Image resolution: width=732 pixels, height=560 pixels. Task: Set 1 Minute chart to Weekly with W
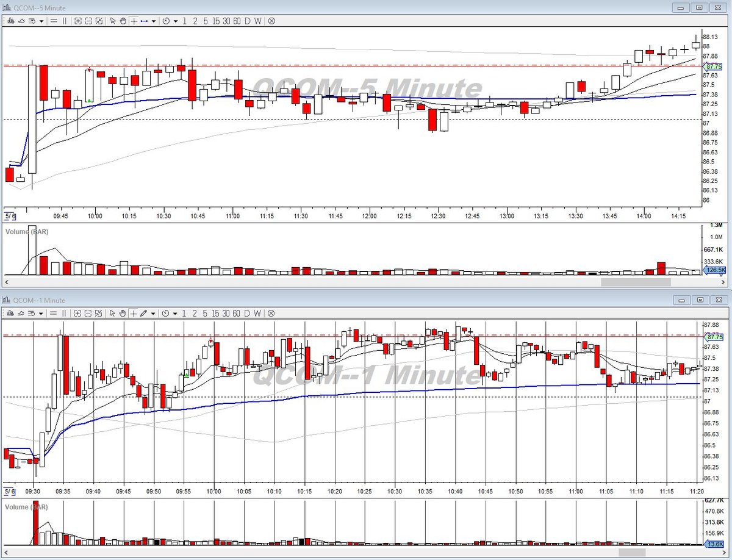(257, 314)
